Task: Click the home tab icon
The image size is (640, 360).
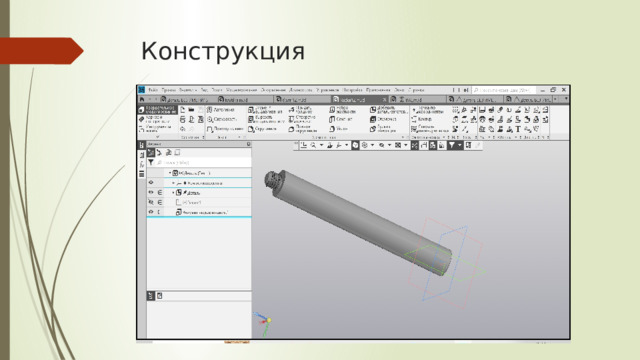Action: (x=142, y=99)
